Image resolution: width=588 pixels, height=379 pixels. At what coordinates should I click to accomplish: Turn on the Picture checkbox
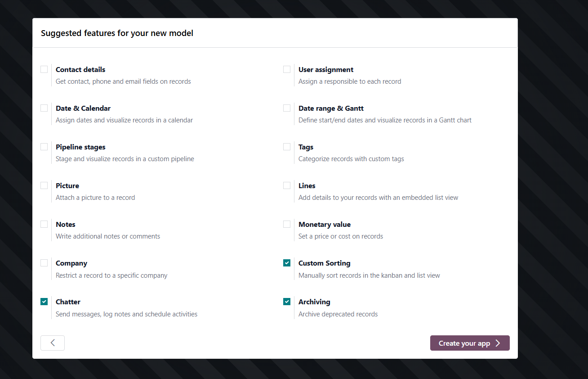(x=44, y=185)
